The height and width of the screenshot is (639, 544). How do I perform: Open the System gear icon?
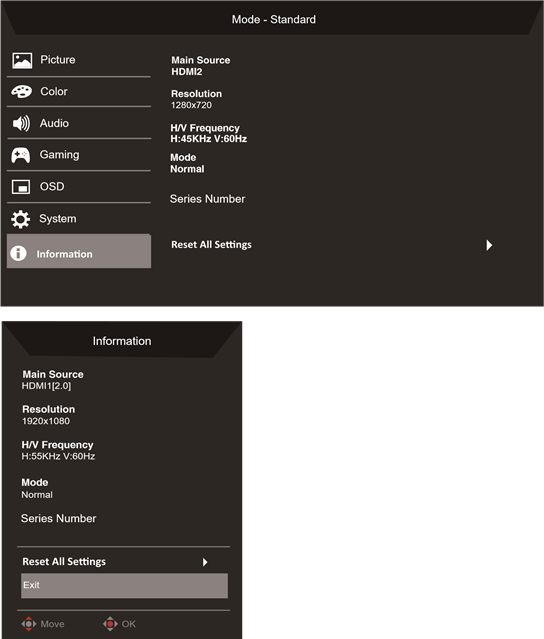tap(20, 219)
